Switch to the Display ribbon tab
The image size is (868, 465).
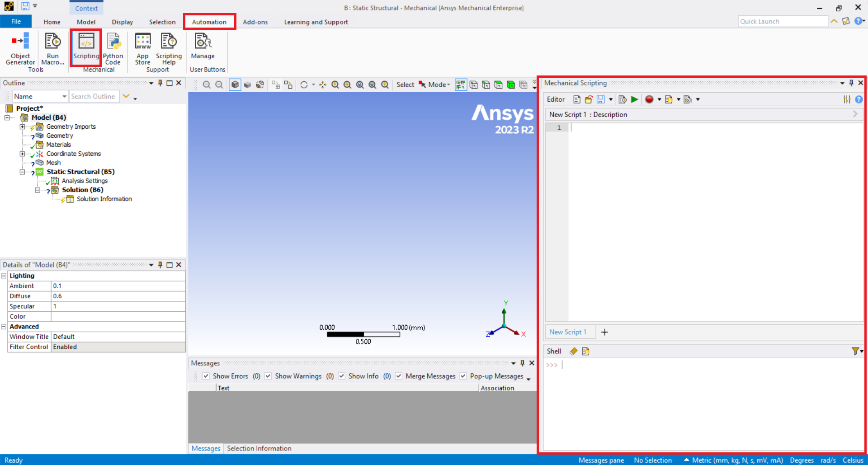click(122, 22)
